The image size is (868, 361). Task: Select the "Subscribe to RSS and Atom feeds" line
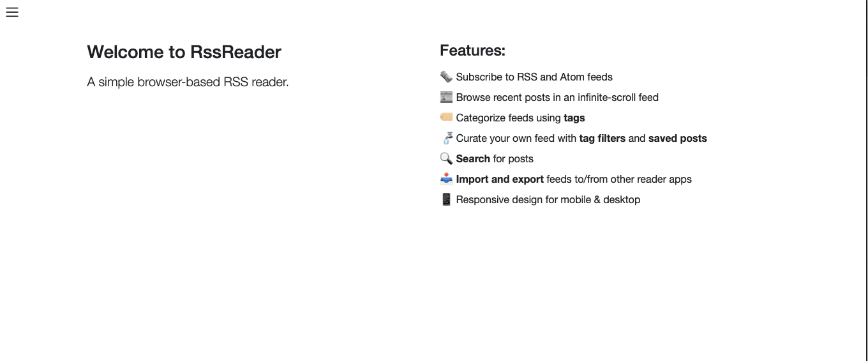(x=534, y=77)
